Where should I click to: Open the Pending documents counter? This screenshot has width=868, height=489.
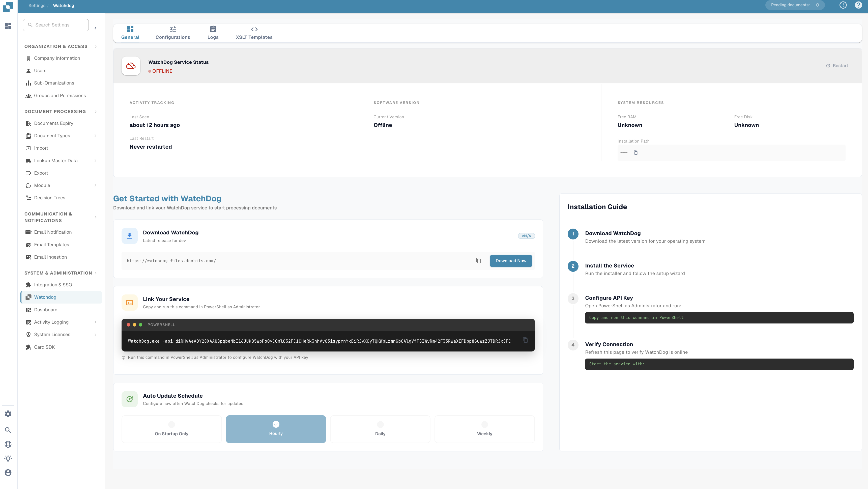pos(795,5)
